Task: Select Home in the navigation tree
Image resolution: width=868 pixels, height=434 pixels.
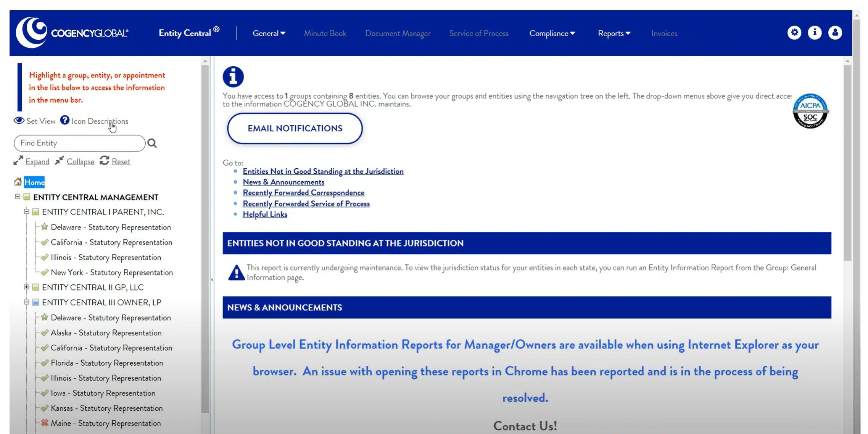Action: tap(34, 182)
